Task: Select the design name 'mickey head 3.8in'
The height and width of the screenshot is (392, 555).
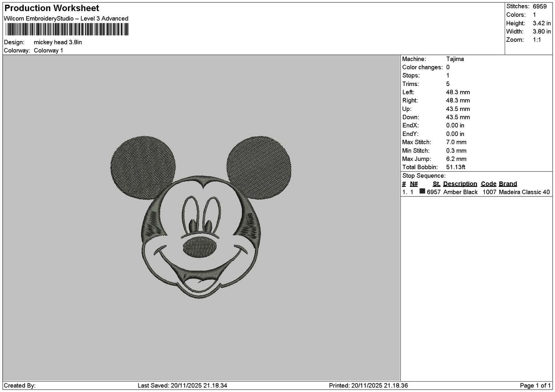Action: (58, 42)
